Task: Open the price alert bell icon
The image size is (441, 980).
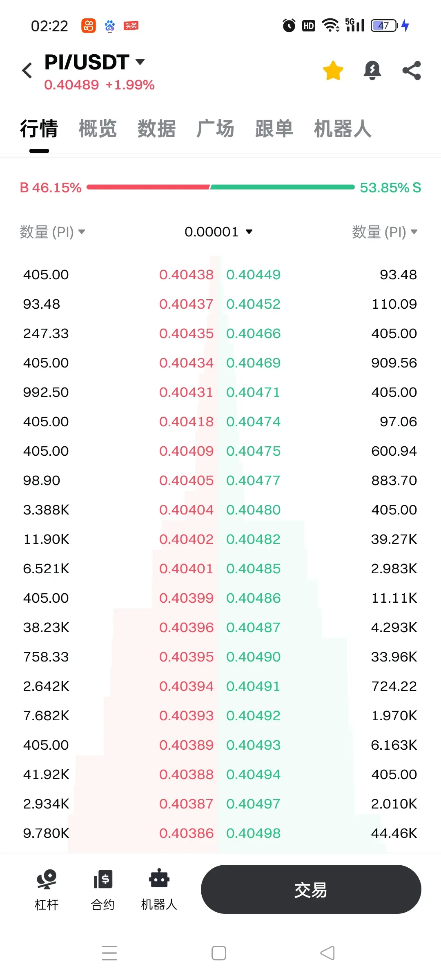Action: 372,70
